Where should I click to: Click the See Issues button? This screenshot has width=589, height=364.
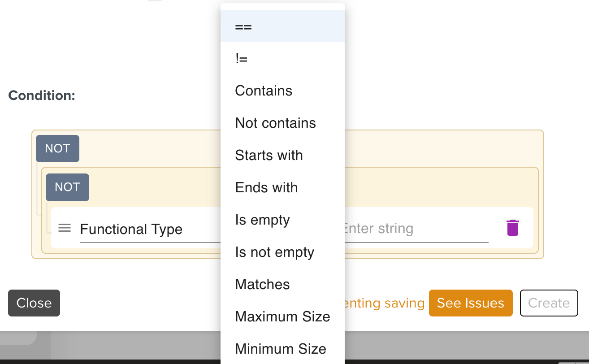(471, 303)
